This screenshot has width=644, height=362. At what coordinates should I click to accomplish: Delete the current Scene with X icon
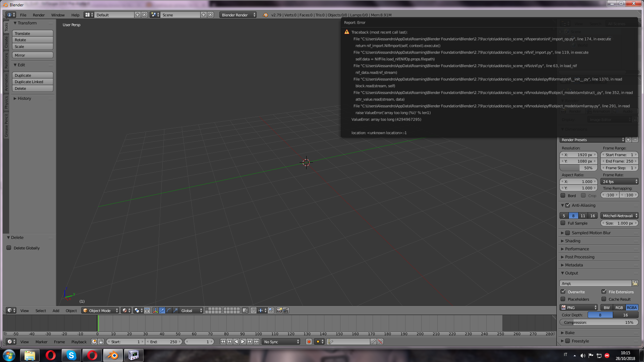pyautogui.click(x=210, y=15)
